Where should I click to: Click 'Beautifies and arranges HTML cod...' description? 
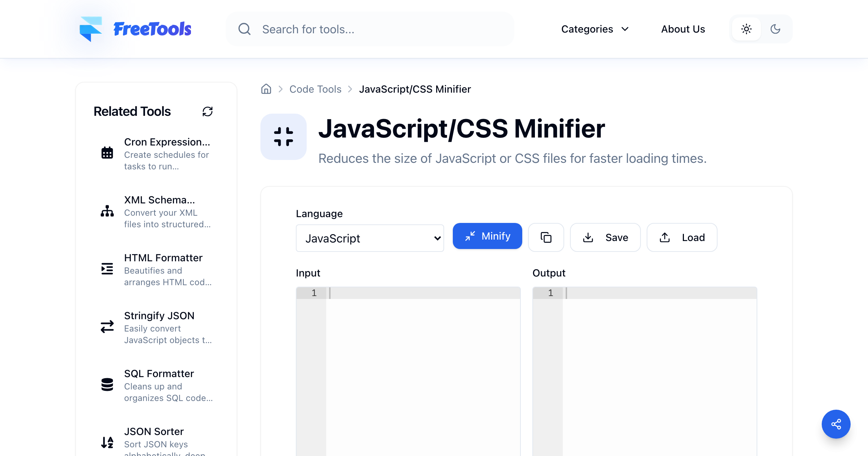168,276
